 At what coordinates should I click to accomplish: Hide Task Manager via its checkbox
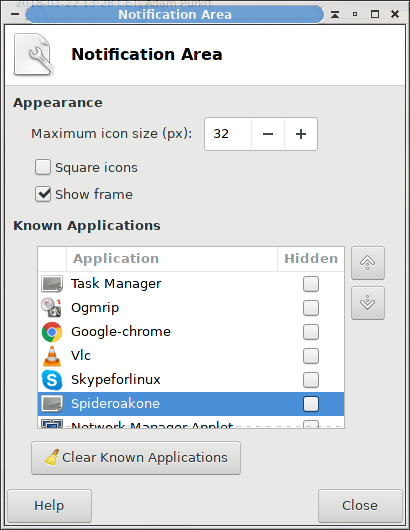pos(311,284)
